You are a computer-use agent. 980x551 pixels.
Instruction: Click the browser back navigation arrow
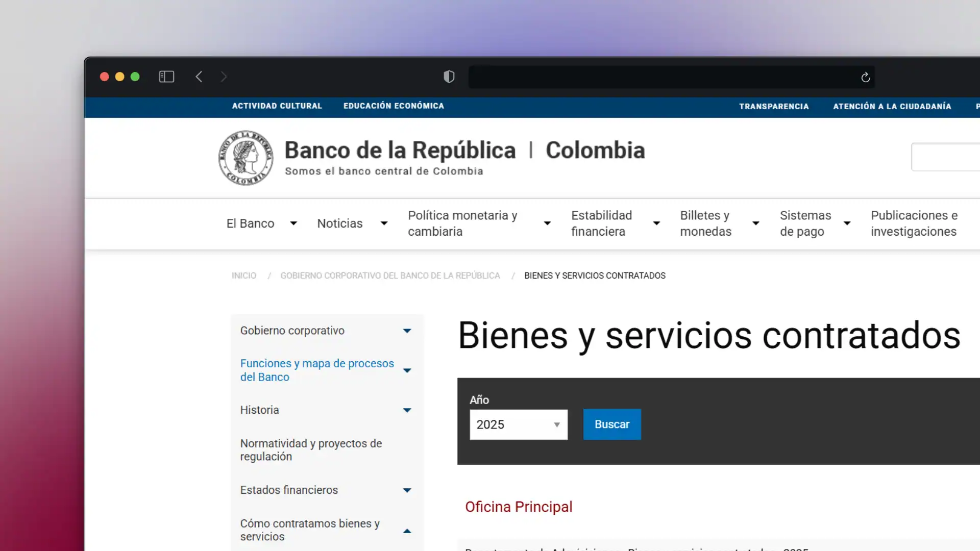199,77
